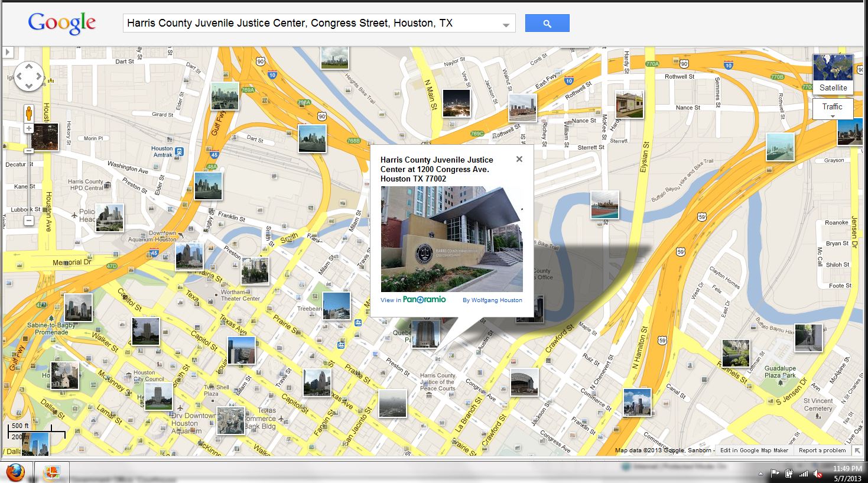Open Action Center flag icon in tray

[775, 474]
